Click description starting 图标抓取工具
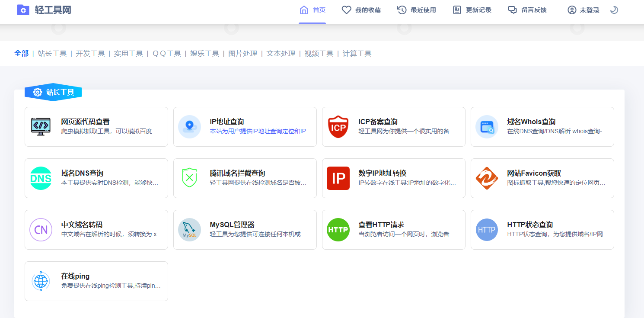Viewport: 644px width, 318px height. point(556,183)
